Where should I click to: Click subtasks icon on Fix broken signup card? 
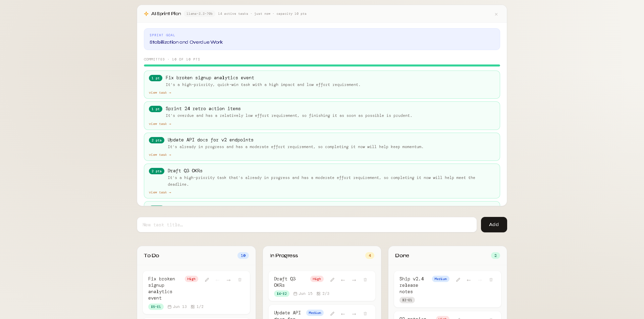[193, 307]
